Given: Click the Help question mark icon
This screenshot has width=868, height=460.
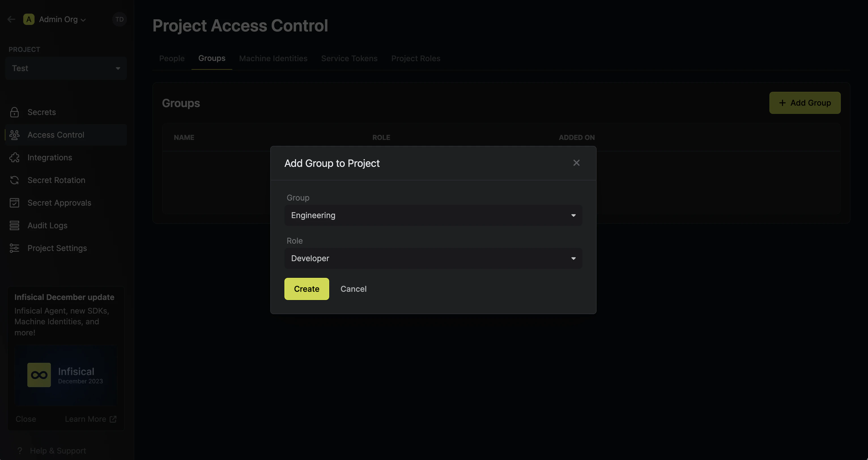Looking at the screenshot, I should point(20,451).
